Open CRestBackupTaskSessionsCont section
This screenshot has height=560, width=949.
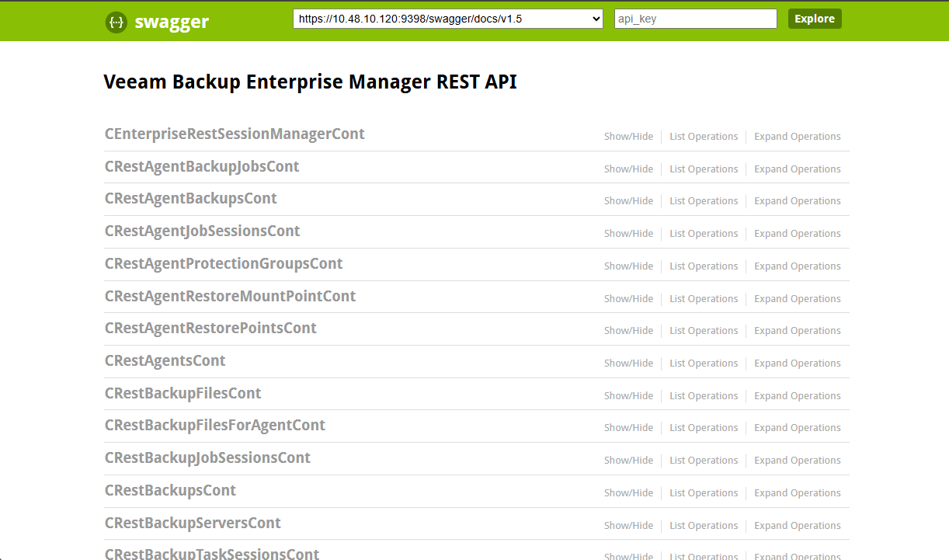click(x=212, y=554)
